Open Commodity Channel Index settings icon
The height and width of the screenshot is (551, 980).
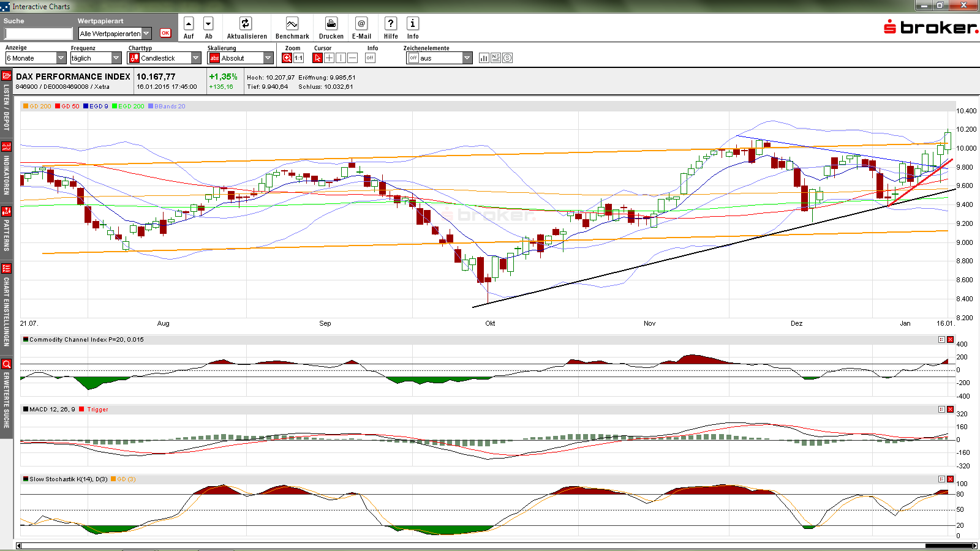coord(941,340)
